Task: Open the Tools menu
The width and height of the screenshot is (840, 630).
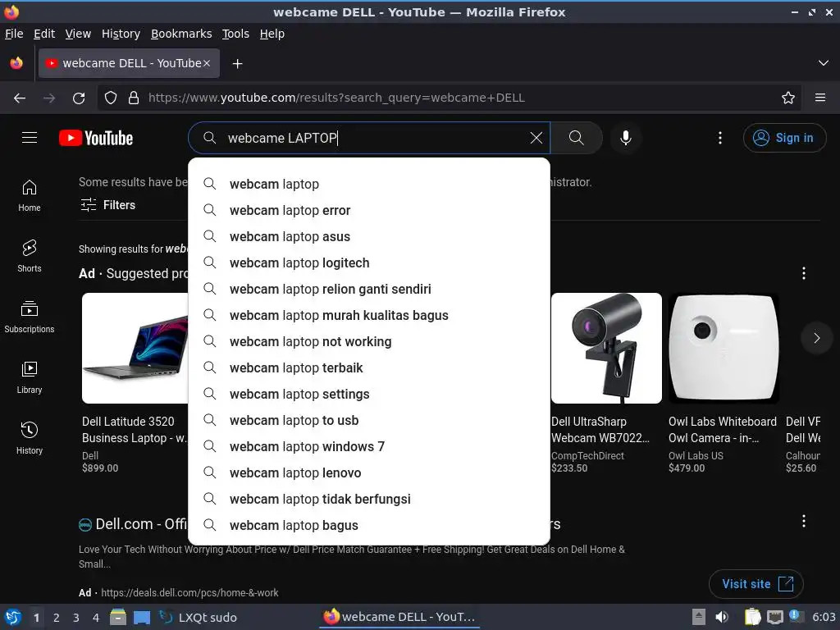Action: click(x=235, y=34)
